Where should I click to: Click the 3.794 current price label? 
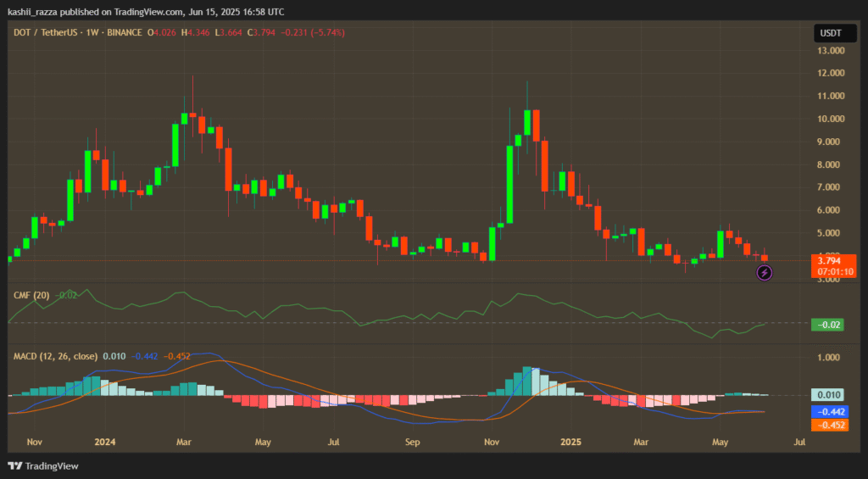point(829,260)
